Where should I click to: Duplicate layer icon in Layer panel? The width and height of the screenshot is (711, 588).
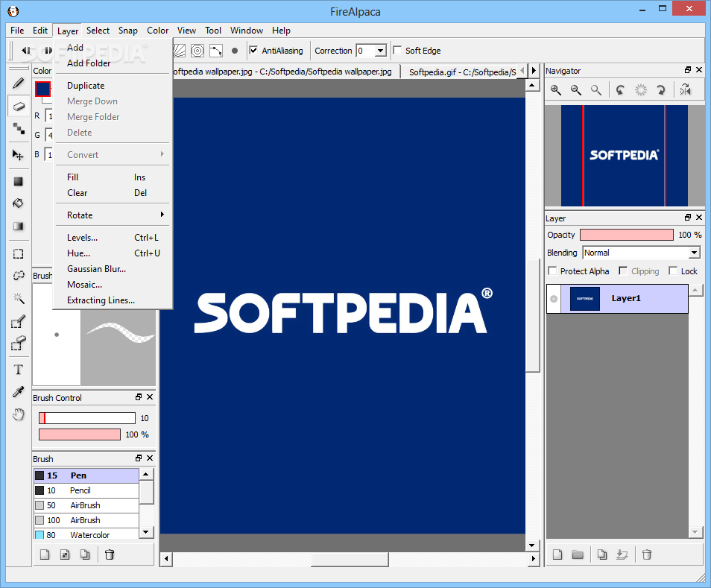pyautogui.click(x=601, y=554)
